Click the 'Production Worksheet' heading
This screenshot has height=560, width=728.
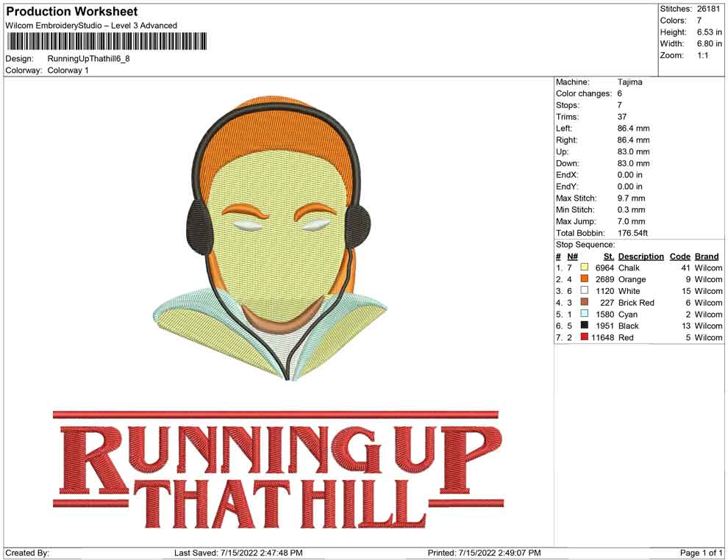(x=72, y=12)
